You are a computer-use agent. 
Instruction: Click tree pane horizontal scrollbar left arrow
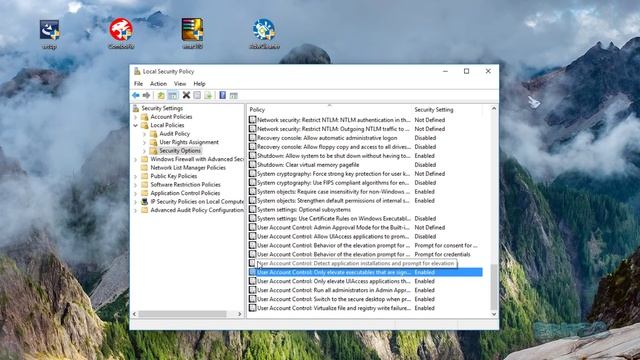pos(135,314)
